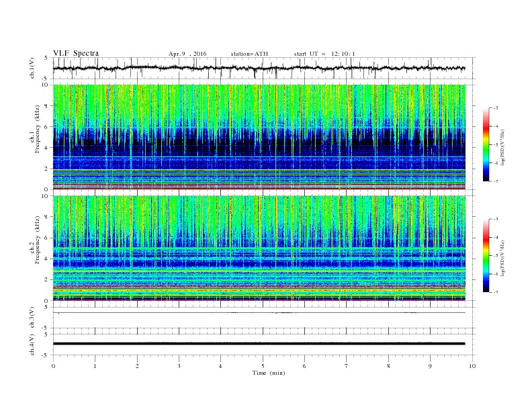This screenshot has height=411, width=532.
Task: Click the lower PSD color scale bar
Action: [x=486, y=255]
